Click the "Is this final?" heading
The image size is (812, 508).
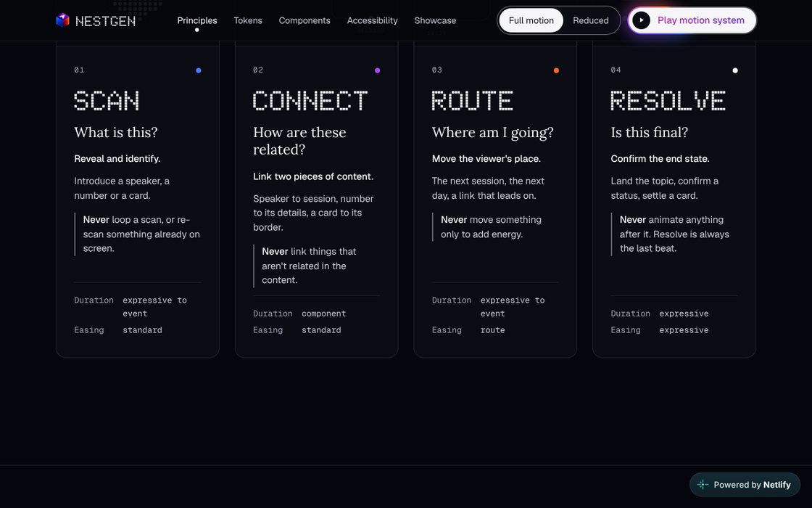(650, 132)
